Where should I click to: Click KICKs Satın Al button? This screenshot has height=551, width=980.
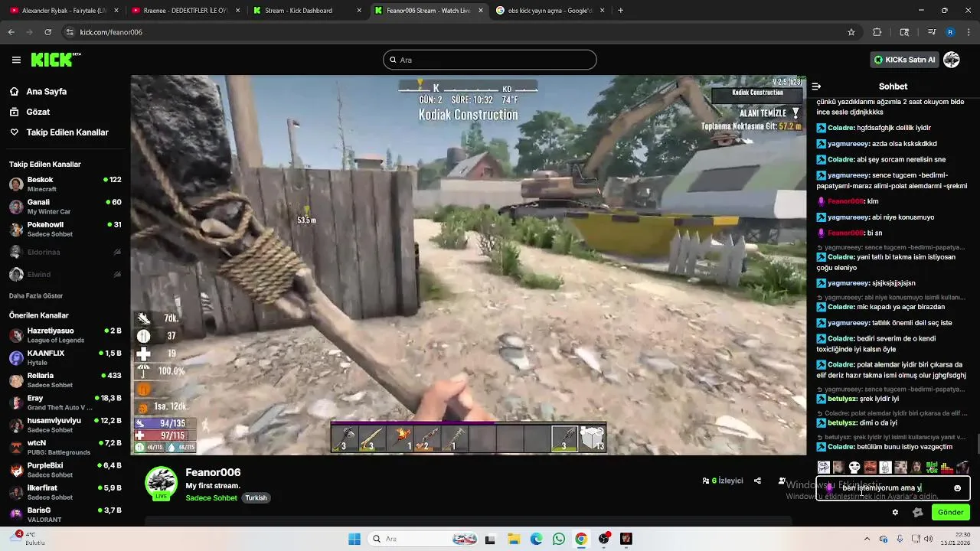[x=905, y=60]
